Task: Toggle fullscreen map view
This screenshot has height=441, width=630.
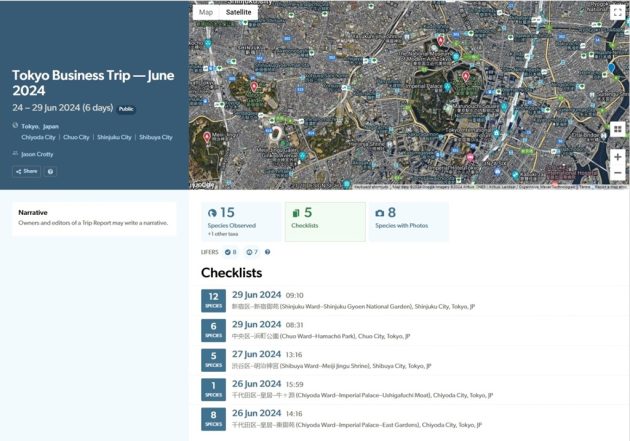Action: tap(617, 13)
